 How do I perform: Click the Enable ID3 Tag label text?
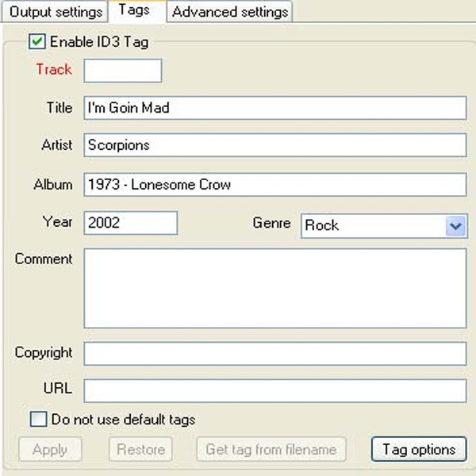coord(99,42)
